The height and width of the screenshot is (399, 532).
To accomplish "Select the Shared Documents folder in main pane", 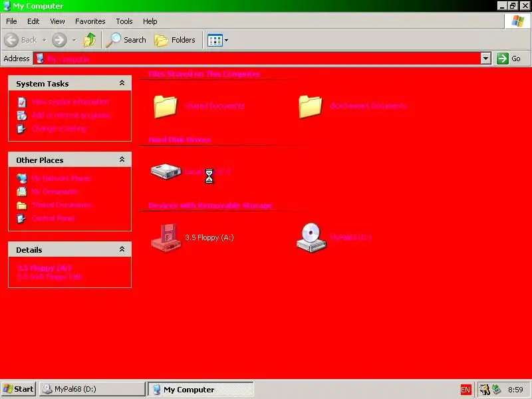I will click(x=198, y=106).
